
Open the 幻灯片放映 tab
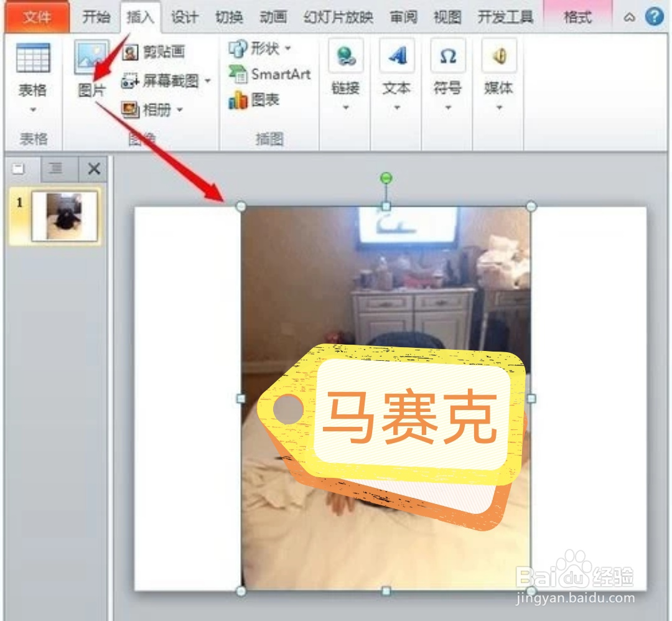(338, 17)
